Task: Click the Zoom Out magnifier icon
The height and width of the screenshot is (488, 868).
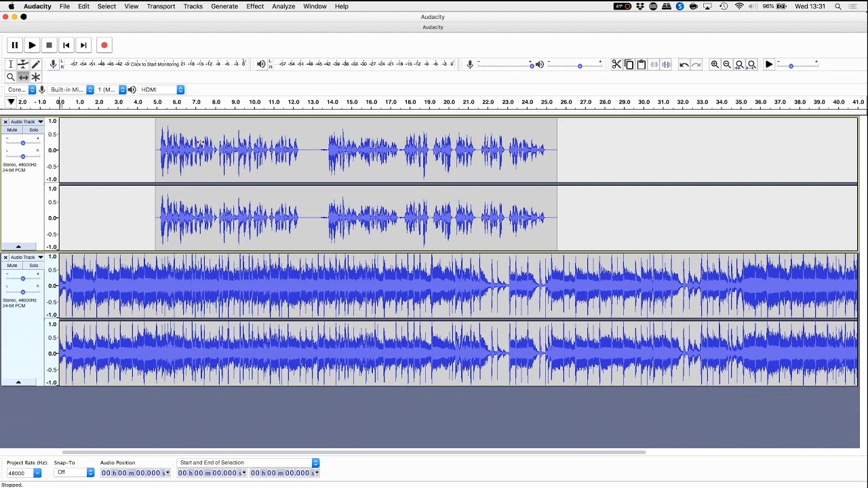Action: pos(727,64)
